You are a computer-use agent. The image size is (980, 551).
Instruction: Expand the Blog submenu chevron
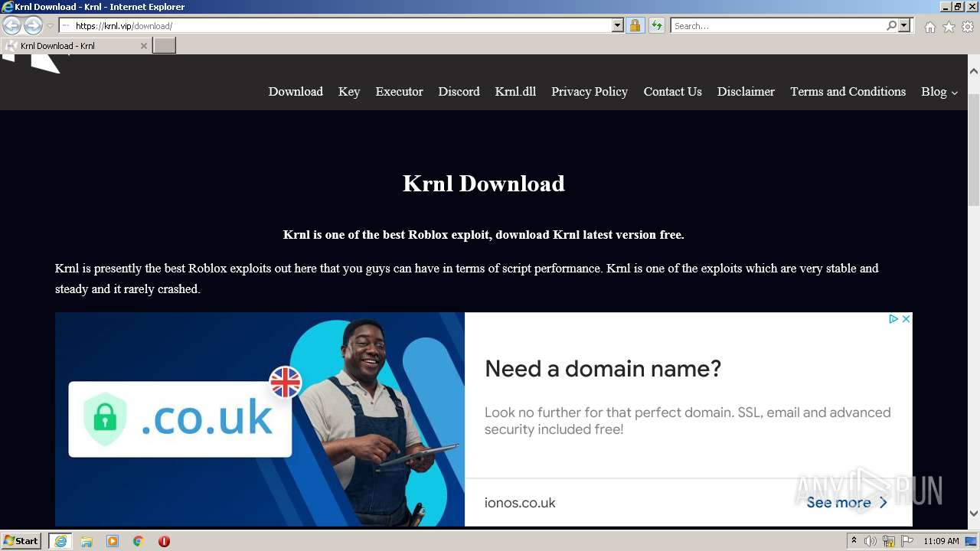955,93
